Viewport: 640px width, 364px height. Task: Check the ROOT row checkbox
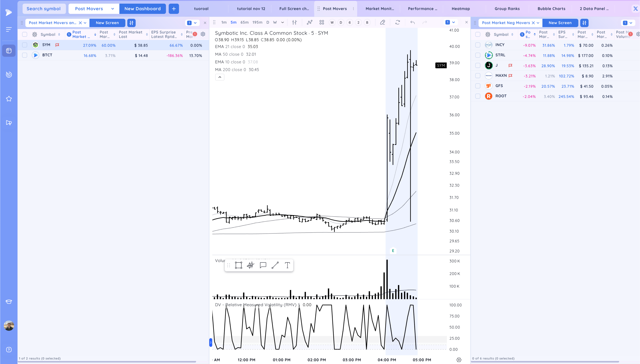coord(478,96)
